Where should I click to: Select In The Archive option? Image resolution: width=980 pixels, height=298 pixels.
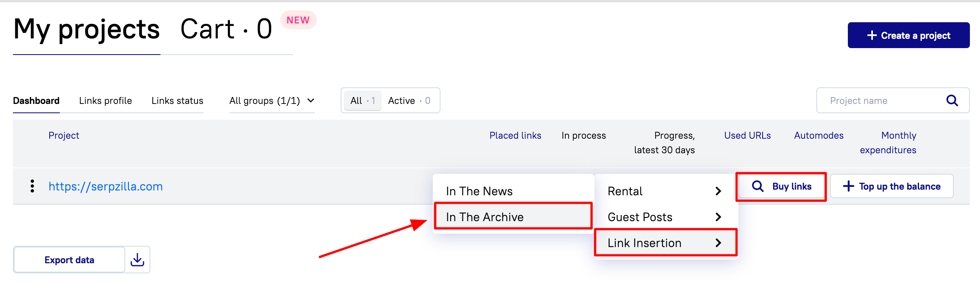point(513,217)
